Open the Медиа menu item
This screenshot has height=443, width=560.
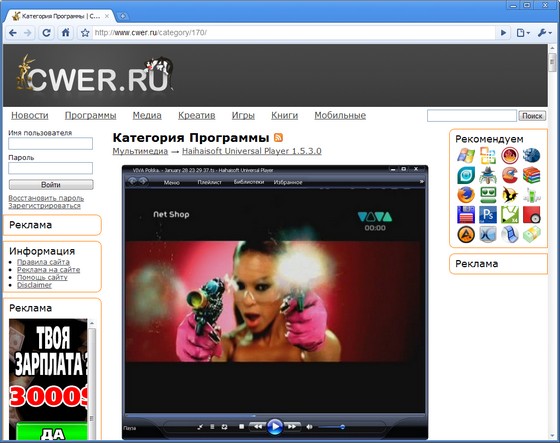[147, 115]
